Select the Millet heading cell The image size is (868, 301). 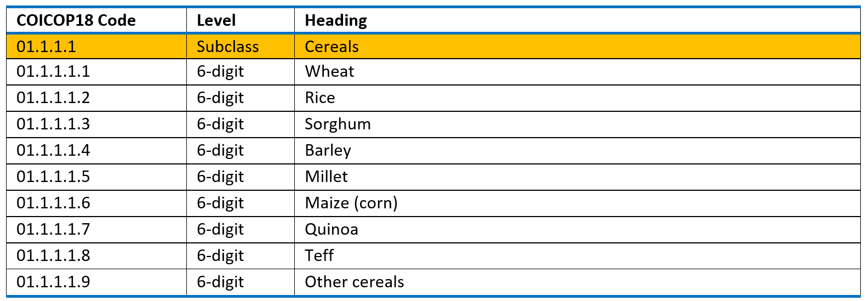pos(578,177)
